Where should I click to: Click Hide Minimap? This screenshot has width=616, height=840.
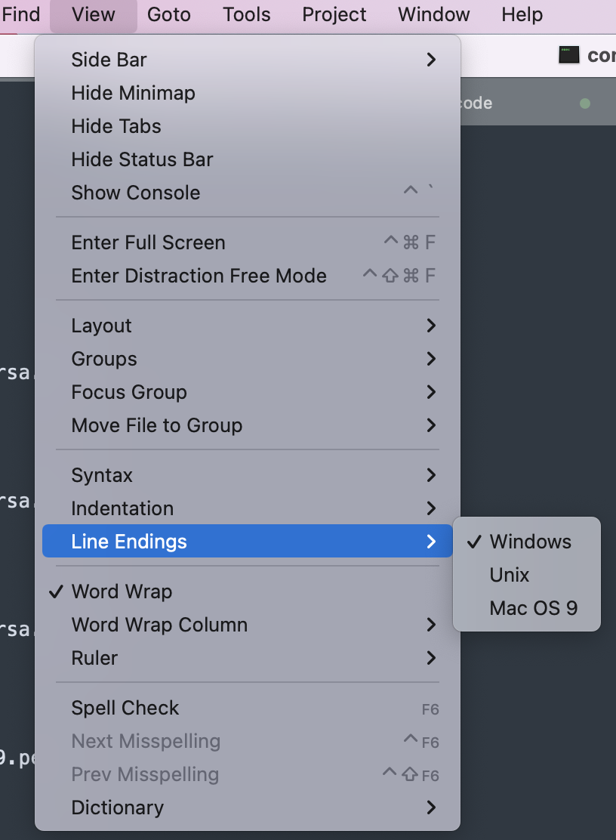[133, 93]
